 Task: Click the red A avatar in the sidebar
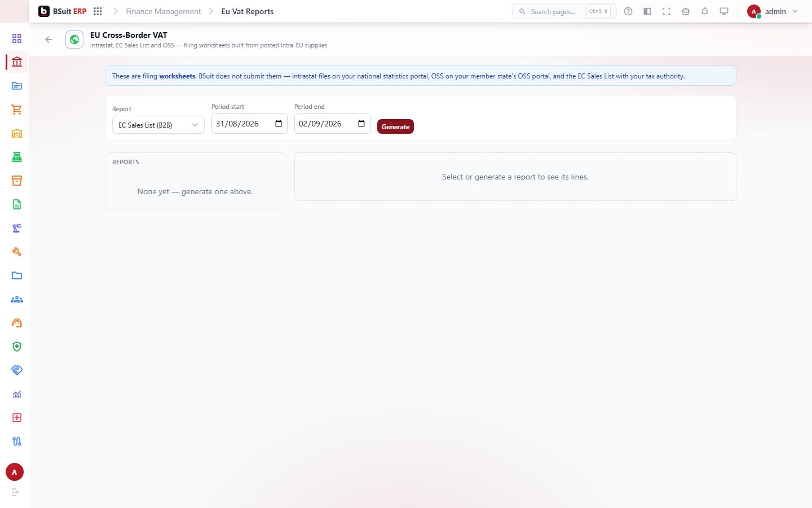click(x=15, y=472)
